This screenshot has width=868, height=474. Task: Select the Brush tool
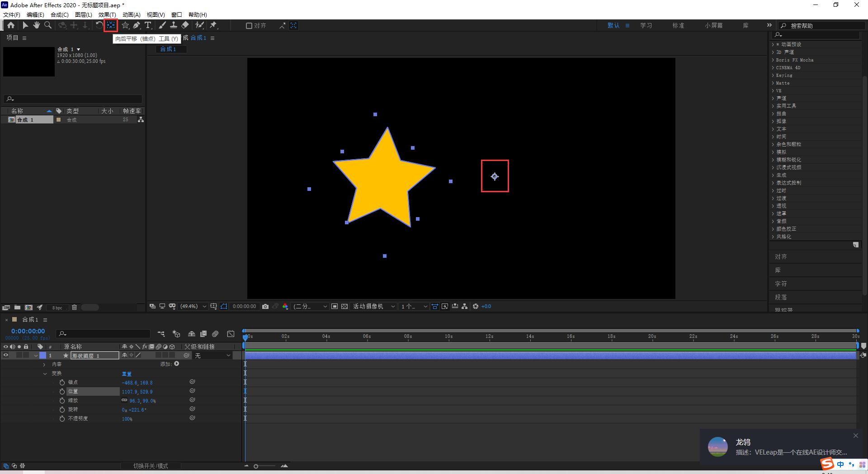point(162,25)
